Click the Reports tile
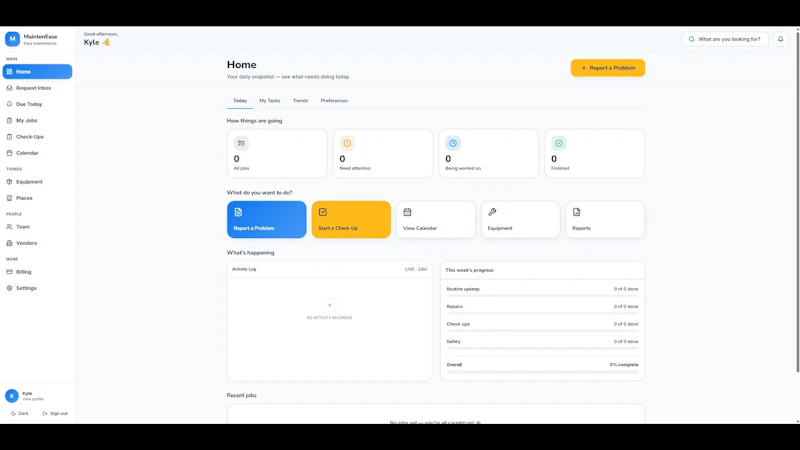The height and width of the screenshot is (450, 800). [605, 219]
